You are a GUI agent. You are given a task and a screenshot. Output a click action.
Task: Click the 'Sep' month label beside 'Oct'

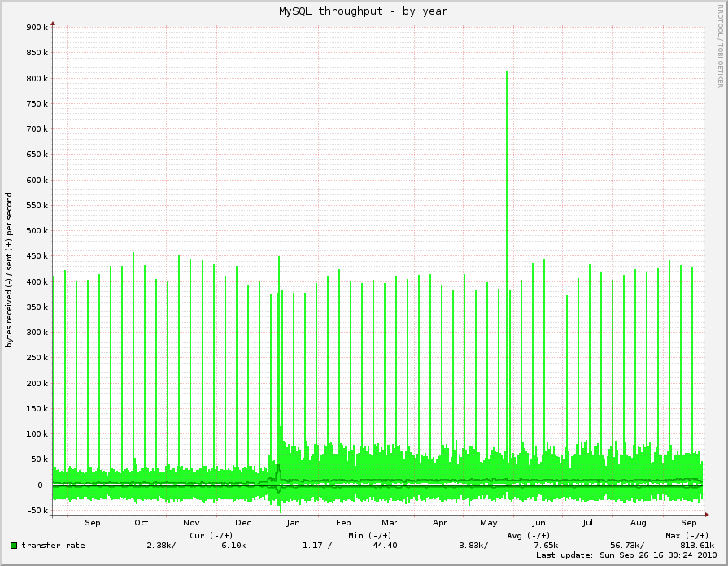tap(93, 523)
